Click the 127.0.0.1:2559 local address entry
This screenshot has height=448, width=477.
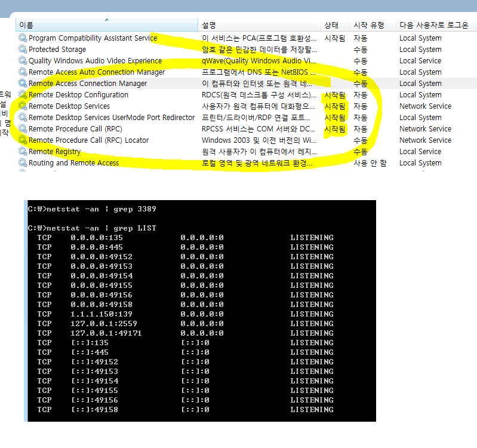[x=104, y=324]
